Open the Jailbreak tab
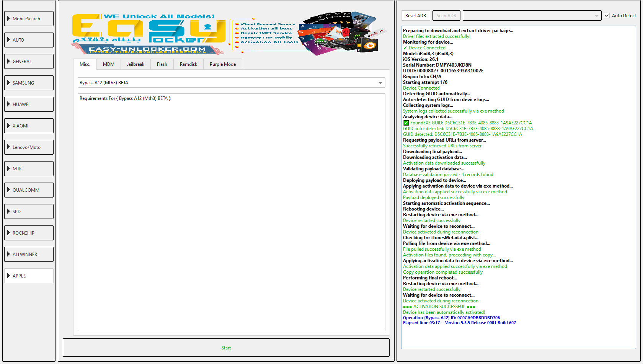 135,64
